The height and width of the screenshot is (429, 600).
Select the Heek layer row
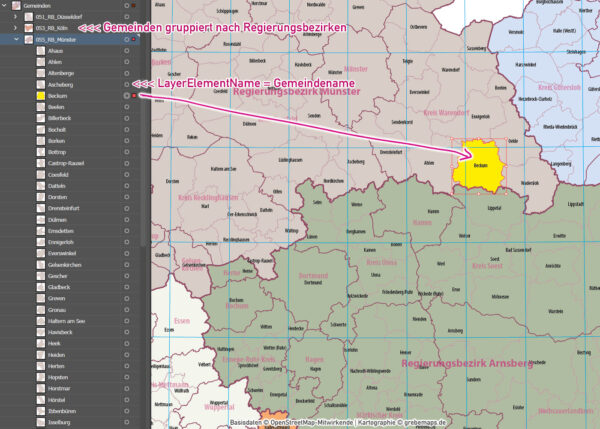pos(70,343)
